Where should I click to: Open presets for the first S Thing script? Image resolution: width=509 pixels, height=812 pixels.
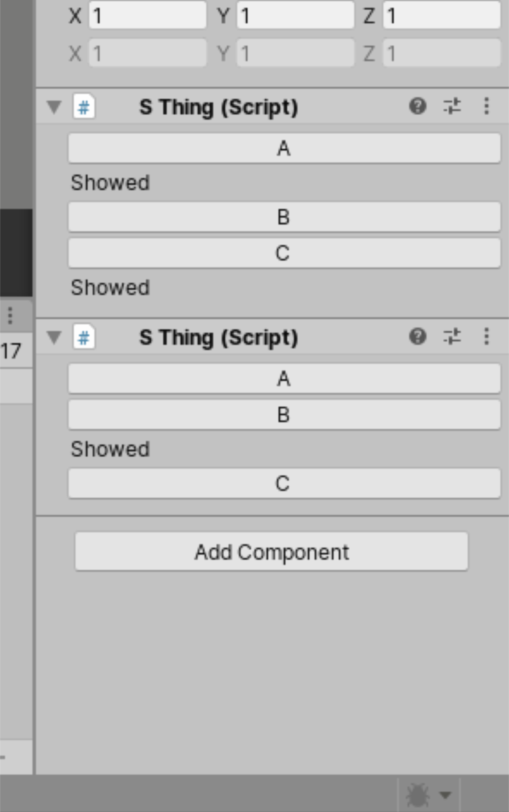452,106
